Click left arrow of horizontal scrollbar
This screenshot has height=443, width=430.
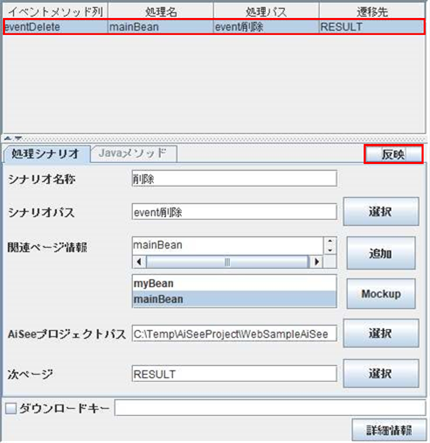coord(139,262)
